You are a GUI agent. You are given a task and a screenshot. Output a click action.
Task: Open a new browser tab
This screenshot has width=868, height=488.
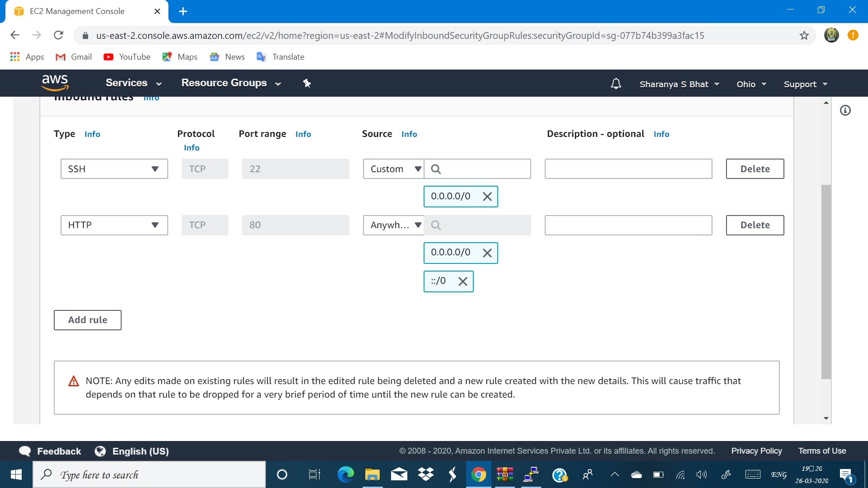coord(183,11)
